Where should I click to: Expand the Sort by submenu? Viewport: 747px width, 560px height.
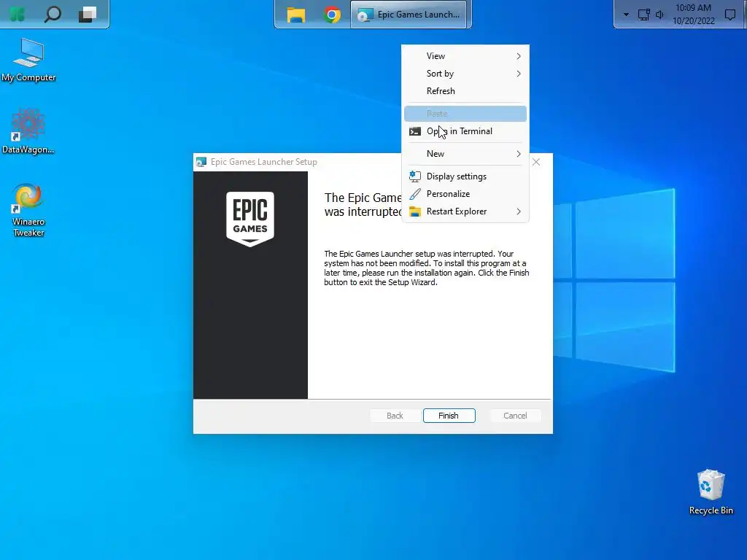465,74
